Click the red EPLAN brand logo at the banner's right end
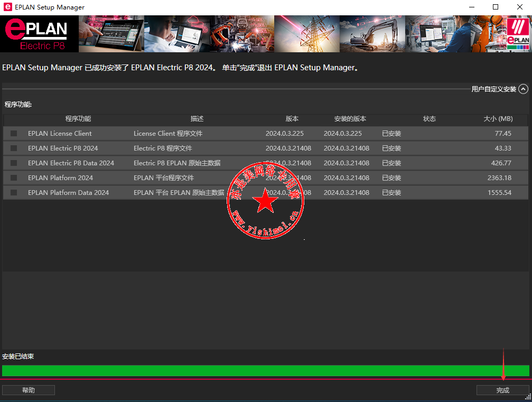 click(518, 34)
